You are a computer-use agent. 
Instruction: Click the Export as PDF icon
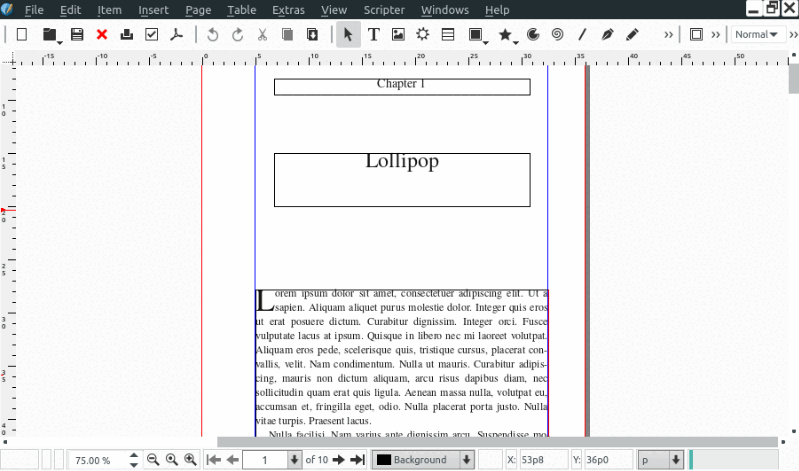point(177,35)
